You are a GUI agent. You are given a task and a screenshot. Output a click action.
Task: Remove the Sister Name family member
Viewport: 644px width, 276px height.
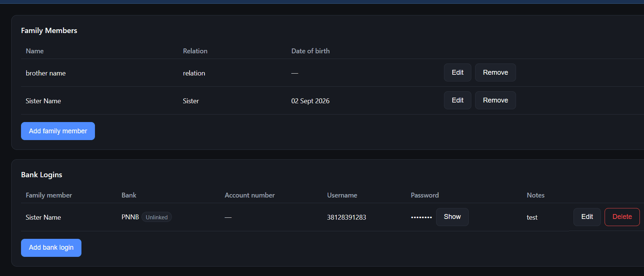click(x=495, y=100)
